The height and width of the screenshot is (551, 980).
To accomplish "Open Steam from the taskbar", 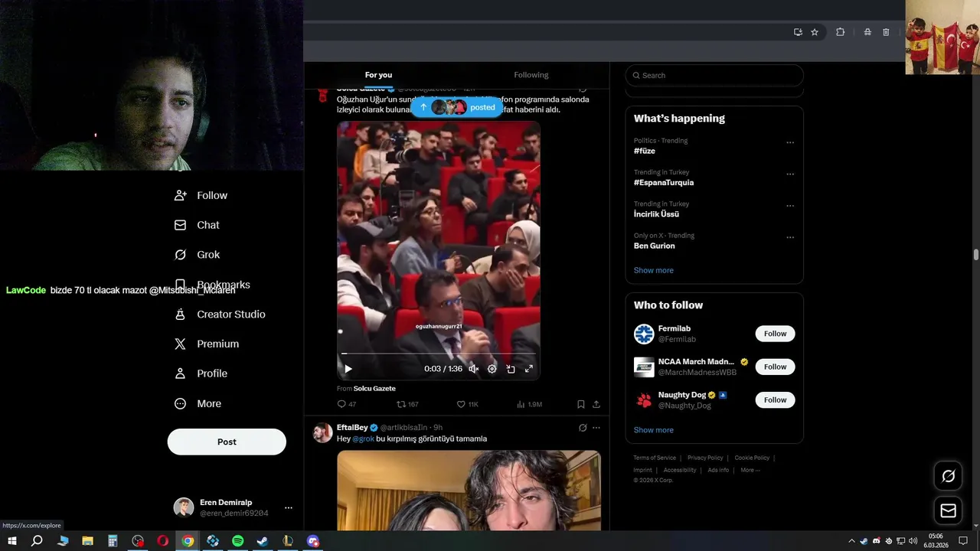I will (x=263, y=541).
